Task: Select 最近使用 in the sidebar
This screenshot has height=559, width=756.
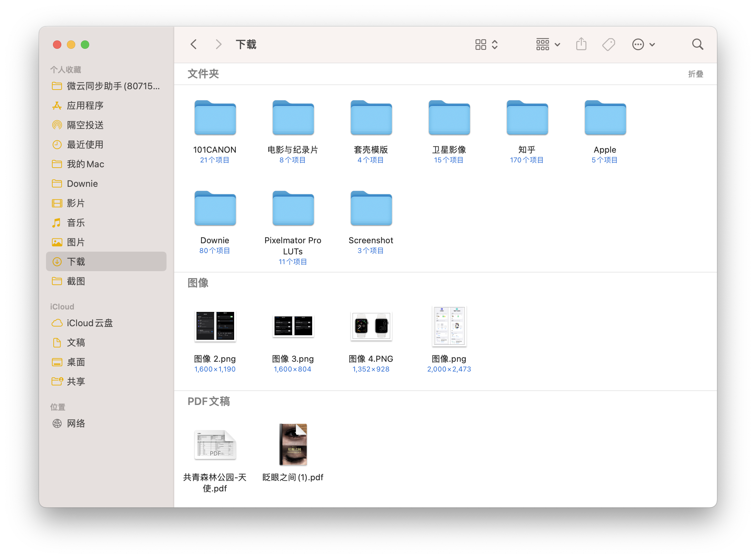Action: click(85, 145)
